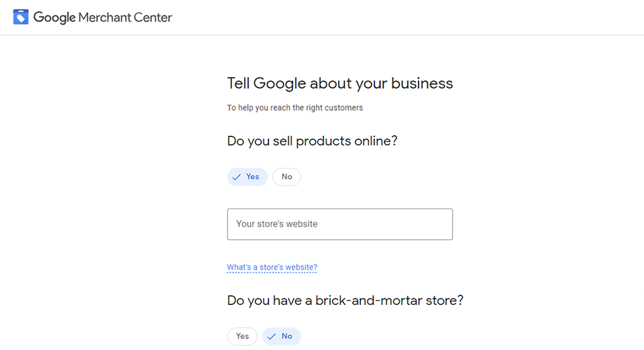Click the placeholder text in the website box
Viewport: 644px width, 350px height.
point(277,224)
